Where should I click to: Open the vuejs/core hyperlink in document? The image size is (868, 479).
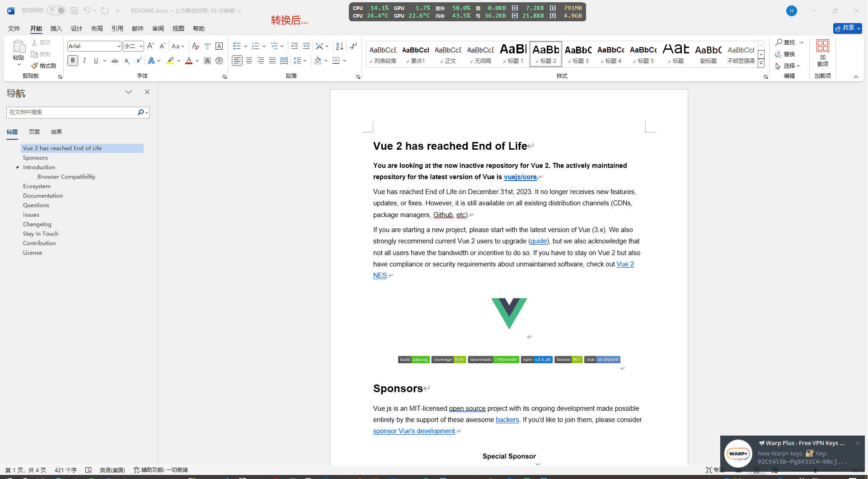pos(520,177)
